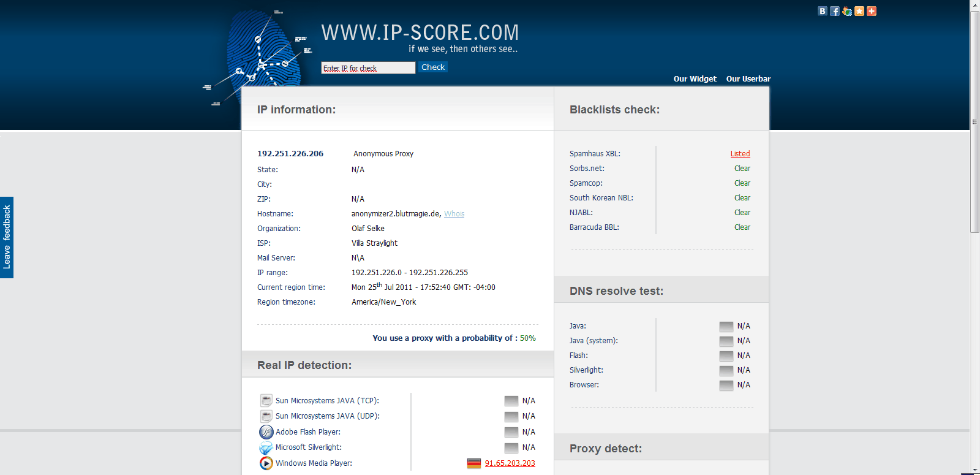Click the Windows Media Player icon
The width and height of the screenshot is (980, 475).
point(266,463)
